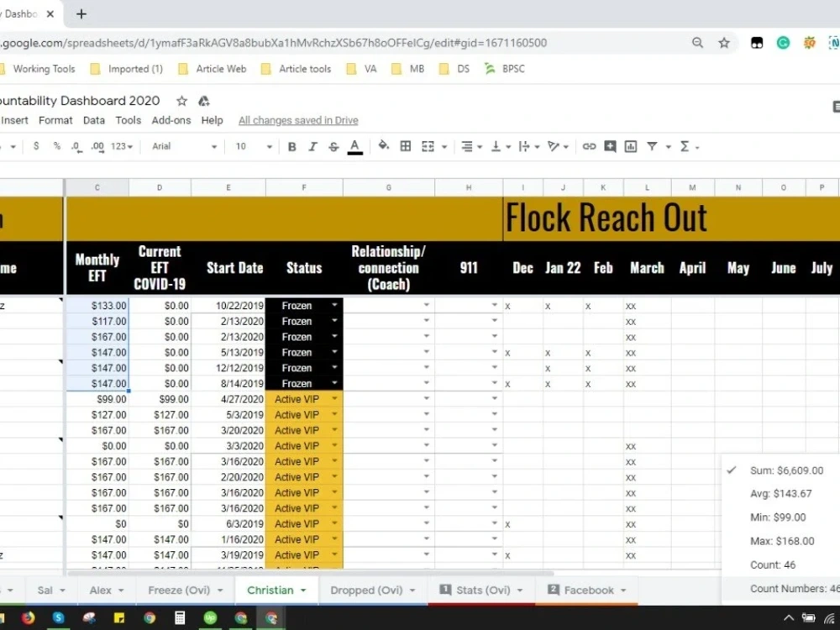Open the Data menu
The width and height of the screenshot is (840, 630).
click(94, 120)
